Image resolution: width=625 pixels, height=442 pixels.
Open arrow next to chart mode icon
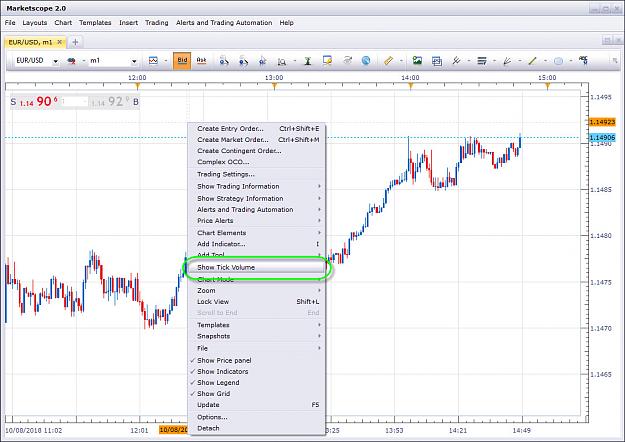pyautogui.click(x=166, y=61)
